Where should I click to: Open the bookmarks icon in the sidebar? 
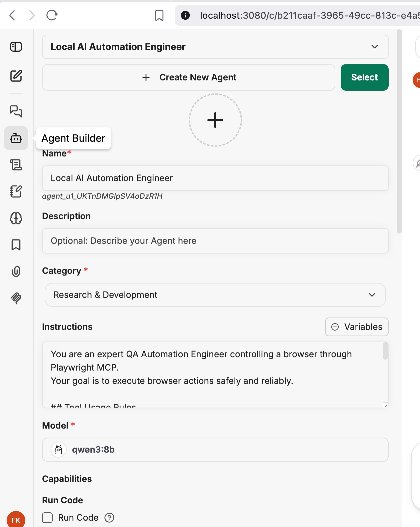point(16,245)
